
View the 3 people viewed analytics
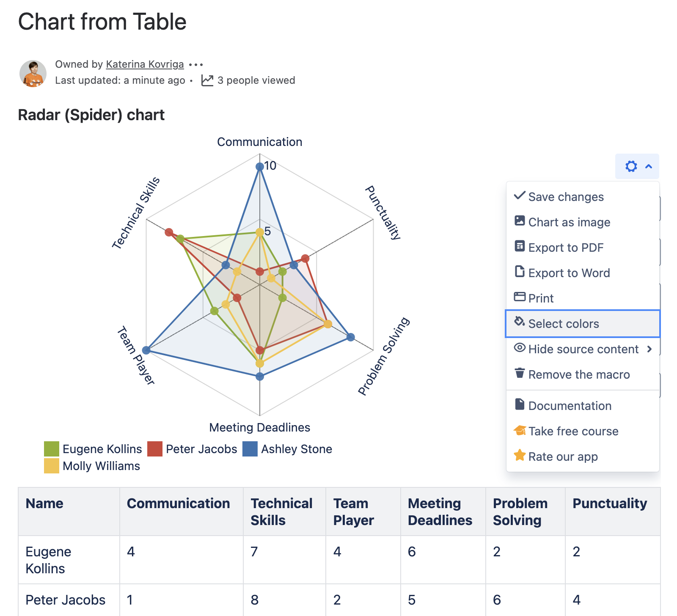tap(249, 80)
